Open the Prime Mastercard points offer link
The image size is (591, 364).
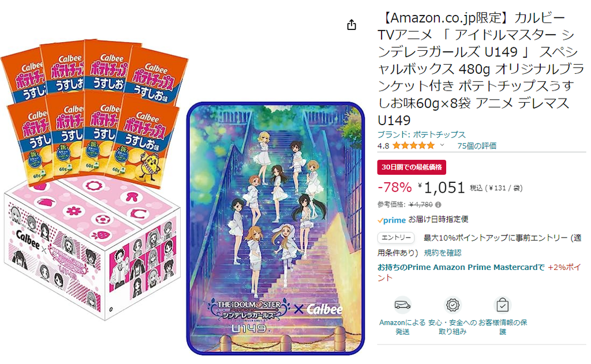point(480,272)
